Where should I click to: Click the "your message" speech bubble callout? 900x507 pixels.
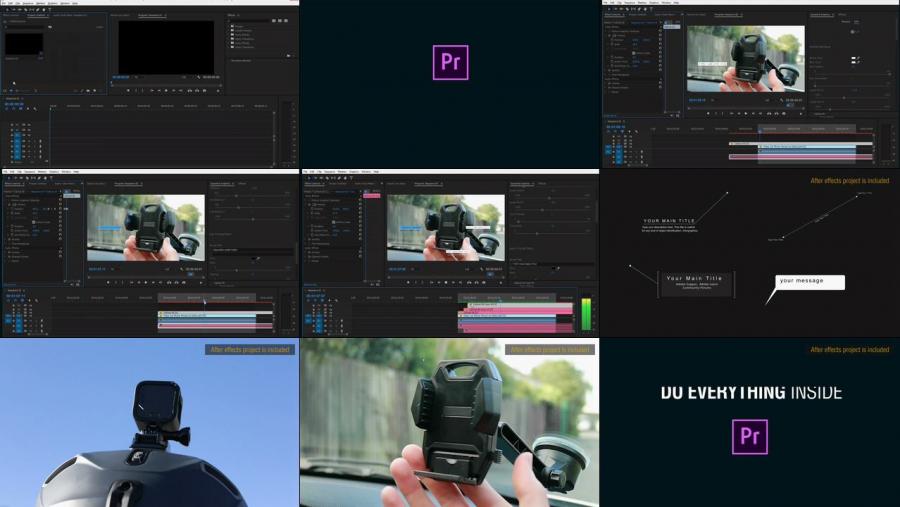click(x=810, y=282)
